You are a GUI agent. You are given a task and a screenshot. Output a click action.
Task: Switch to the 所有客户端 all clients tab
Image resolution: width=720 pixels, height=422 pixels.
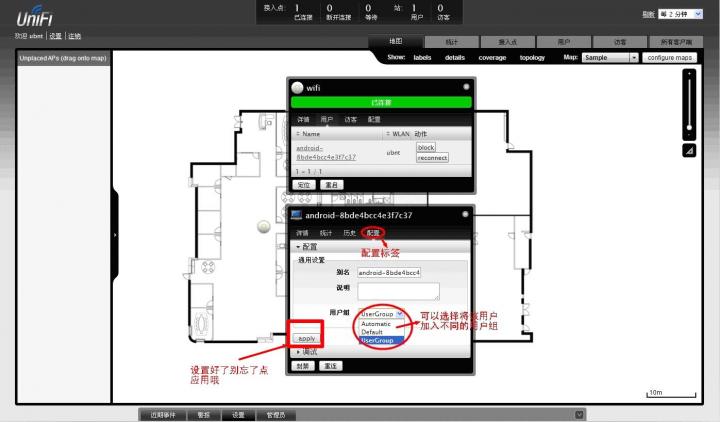675,42
